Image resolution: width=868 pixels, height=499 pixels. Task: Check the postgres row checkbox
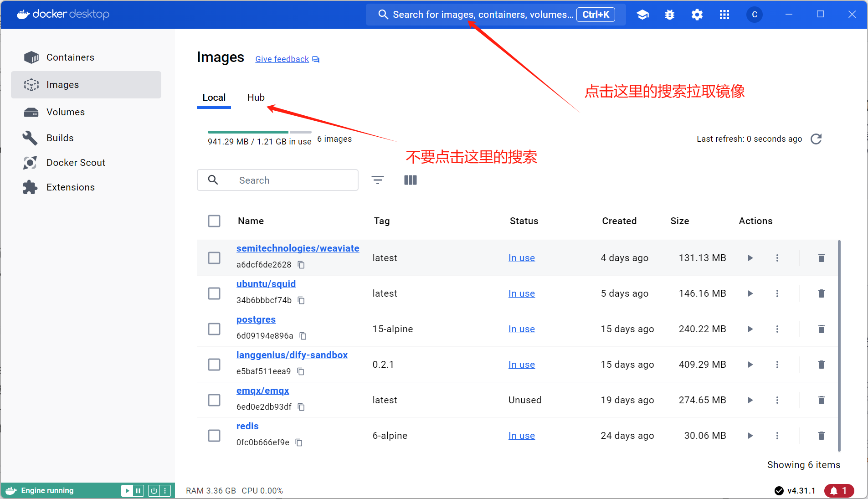point(214,329)
